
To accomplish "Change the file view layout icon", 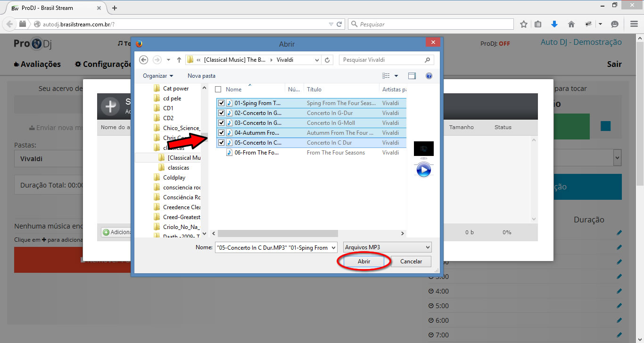I will pyautogui.click(x=386, y=76).
